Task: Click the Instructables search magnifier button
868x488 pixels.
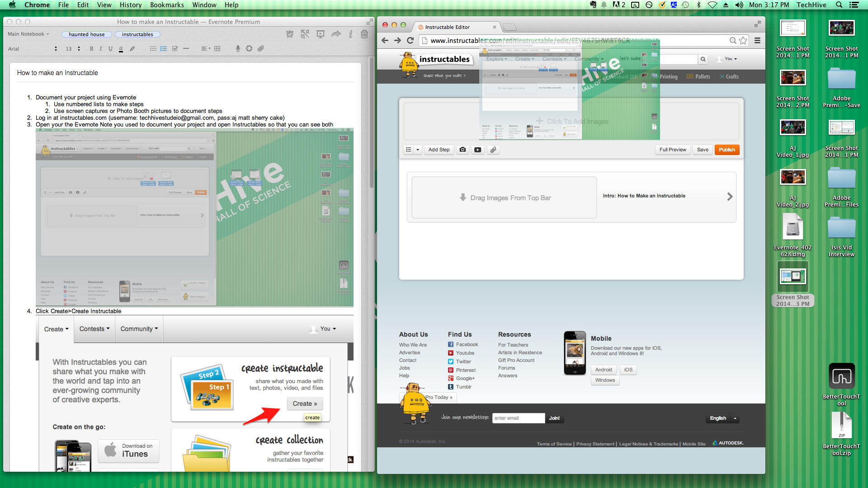Action: pos(703,59)
